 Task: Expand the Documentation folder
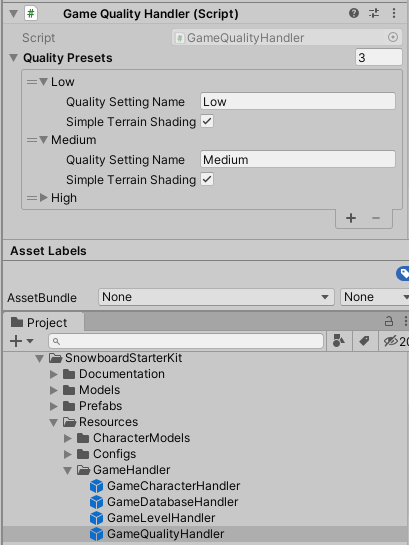tap(54, 374)
